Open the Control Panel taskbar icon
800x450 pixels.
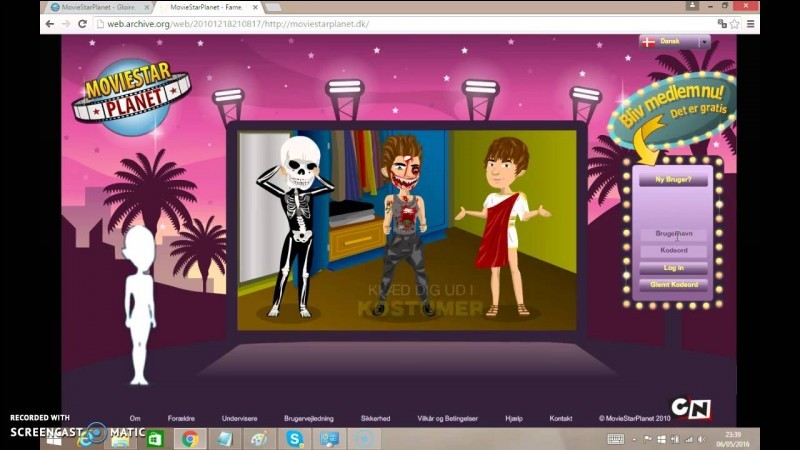(x=330, y=439)
